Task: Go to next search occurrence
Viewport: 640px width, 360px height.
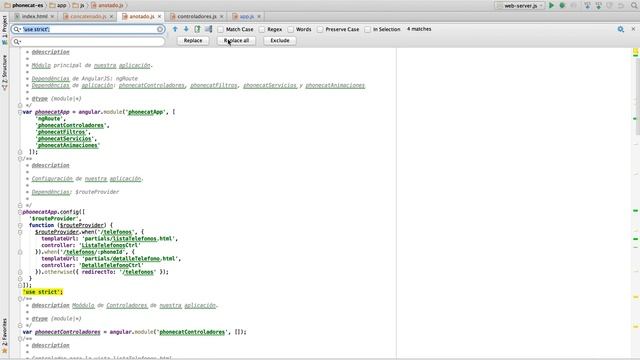Action: tap(186, 29)
